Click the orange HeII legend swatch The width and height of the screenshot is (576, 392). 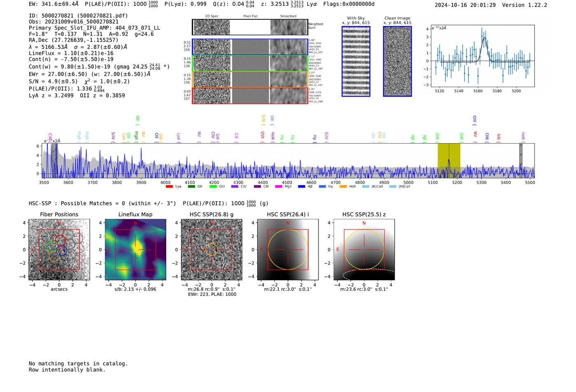click(343, 187)
